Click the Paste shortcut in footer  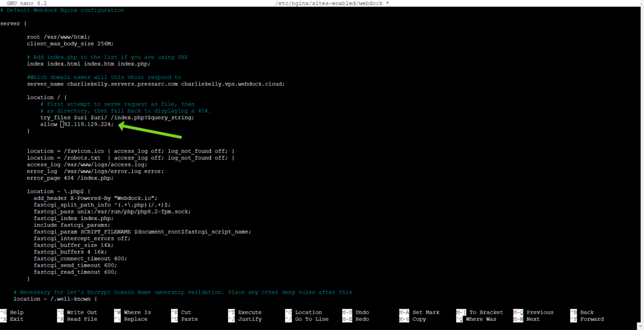189,319
